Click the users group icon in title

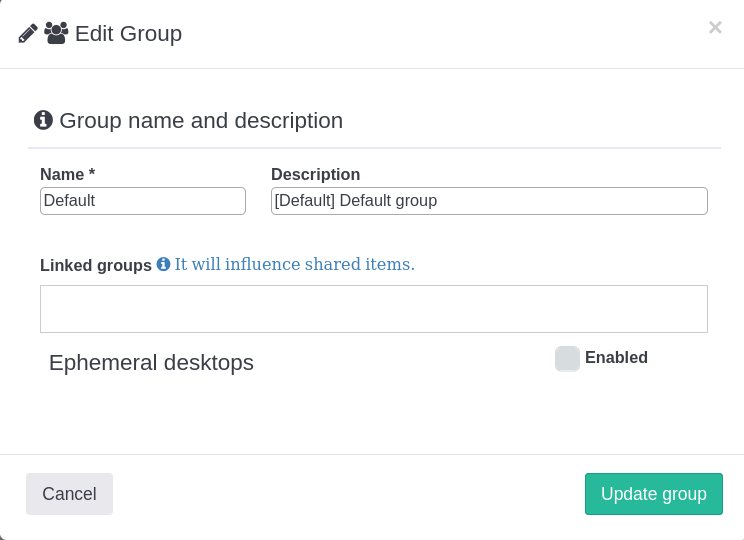(x=56, y=33)
